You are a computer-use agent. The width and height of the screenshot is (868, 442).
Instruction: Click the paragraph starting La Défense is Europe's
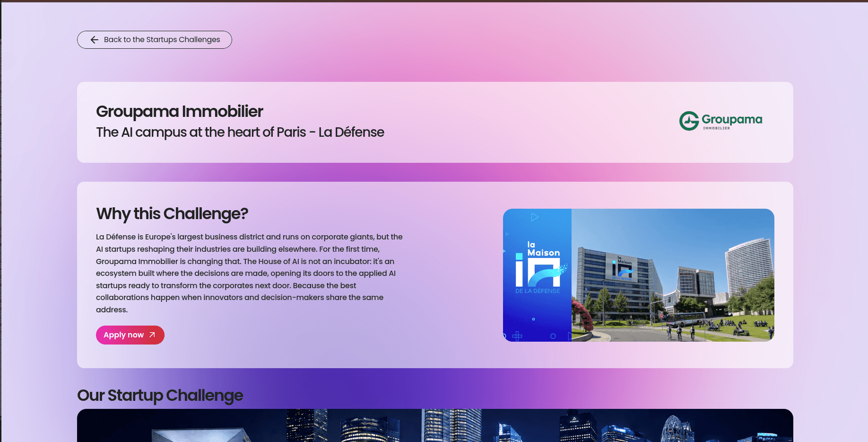click(x=249, y=273)
